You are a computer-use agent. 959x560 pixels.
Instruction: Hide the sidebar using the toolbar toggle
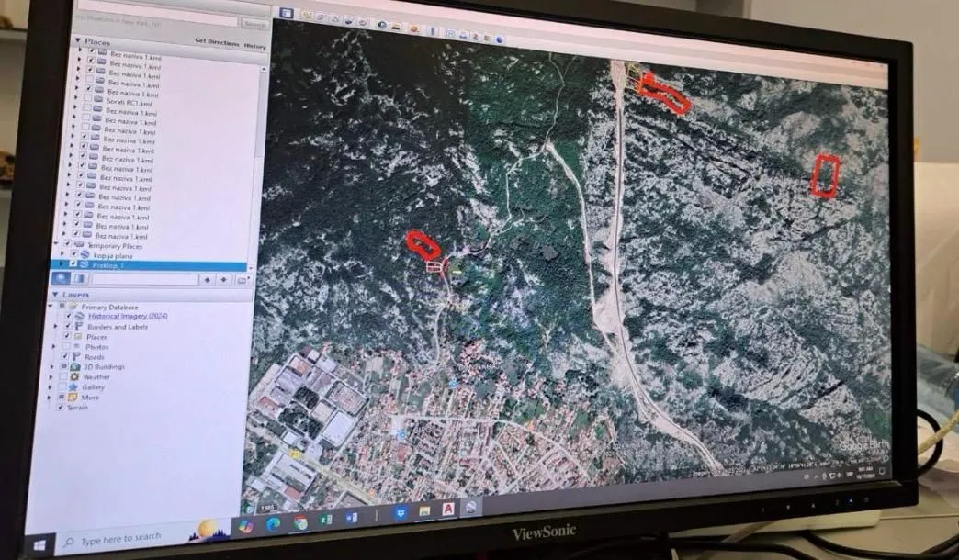287,14
